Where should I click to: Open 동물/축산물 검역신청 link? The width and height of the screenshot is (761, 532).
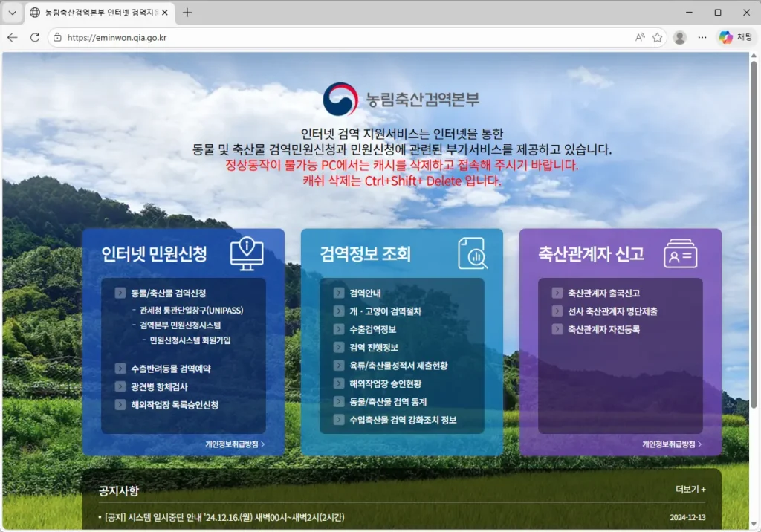click(x=168, y=293)
